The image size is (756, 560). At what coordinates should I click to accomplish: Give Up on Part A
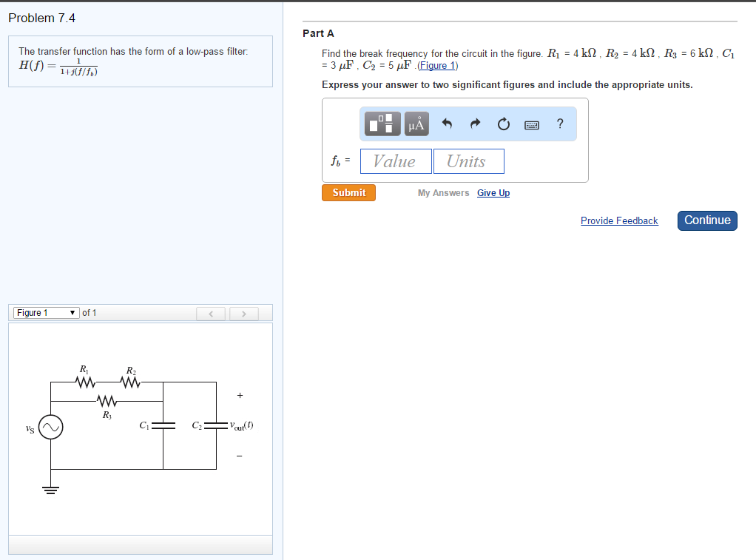[x=493, y=192]
